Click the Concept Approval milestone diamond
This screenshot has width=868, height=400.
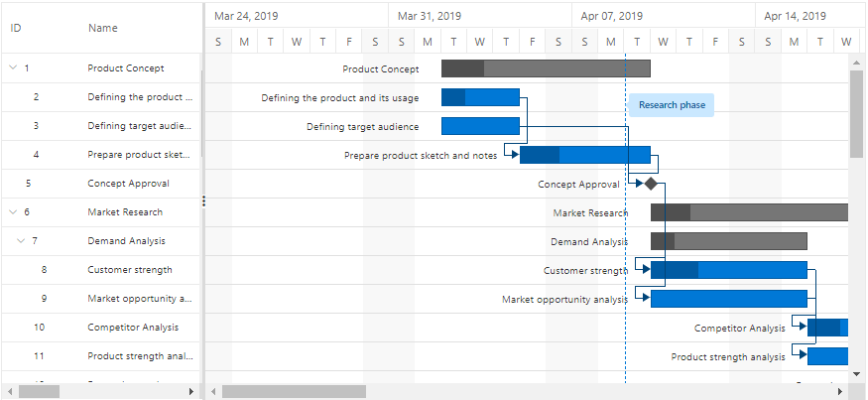tap(651, 184)
